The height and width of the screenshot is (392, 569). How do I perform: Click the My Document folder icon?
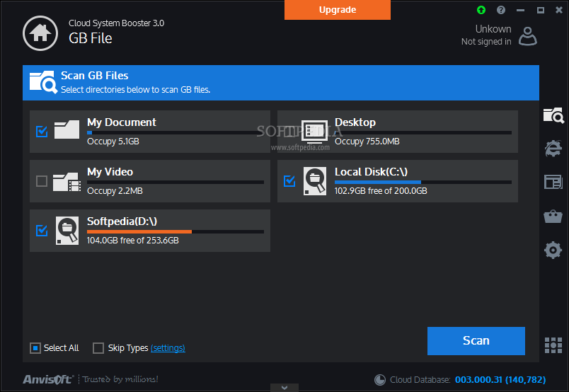point(67,129)
